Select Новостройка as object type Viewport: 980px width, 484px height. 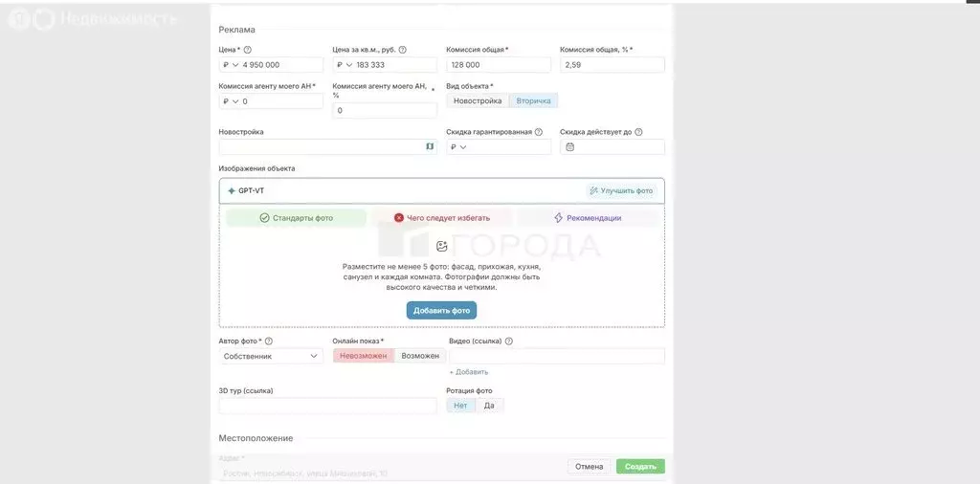click(478, 100)
